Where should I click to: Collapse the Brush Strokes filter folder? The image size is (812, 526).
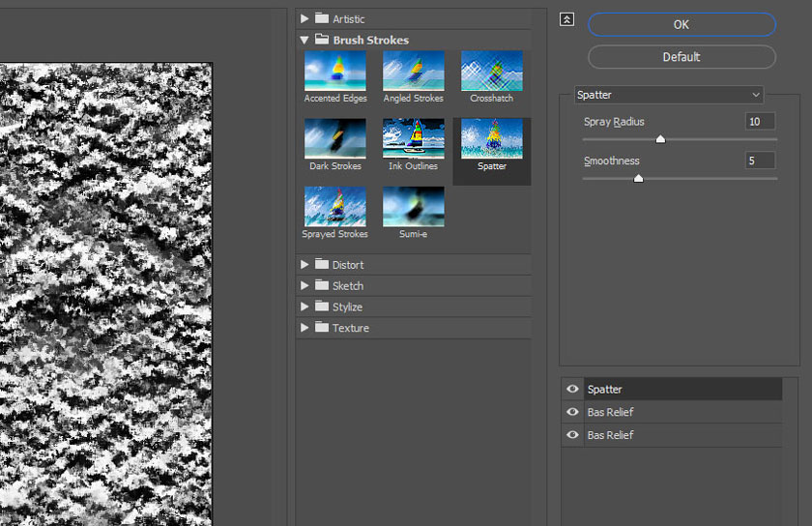click(304, 40)
